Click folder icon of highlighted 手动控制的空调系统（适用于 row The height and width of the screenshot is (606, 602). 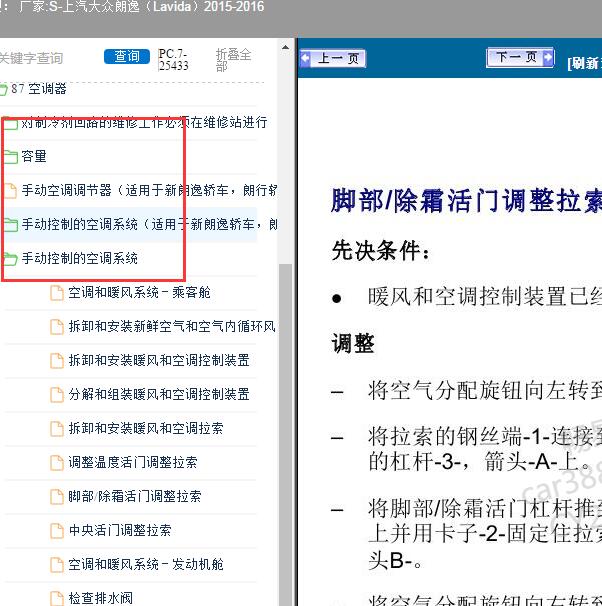10,225
